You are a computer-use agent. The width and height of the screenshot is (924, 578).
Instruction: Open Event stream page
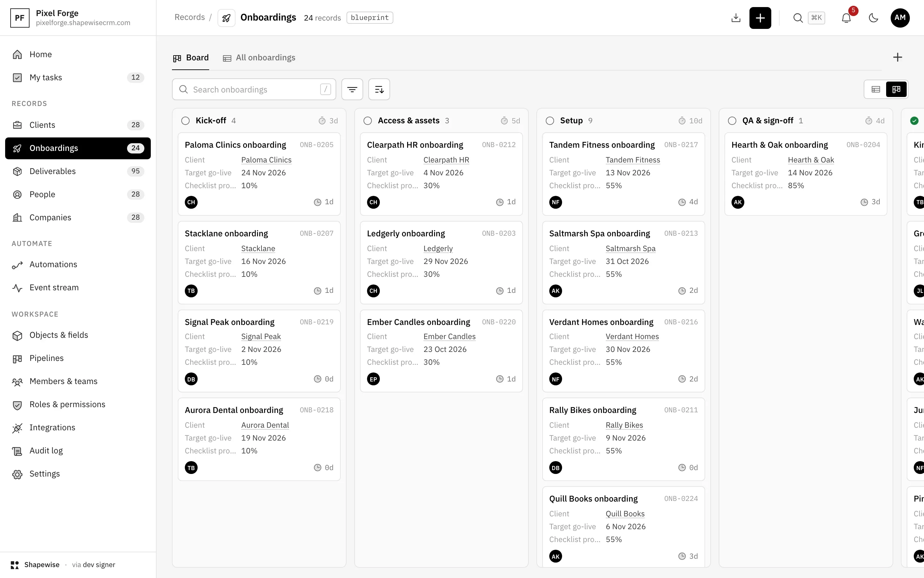pos(78,287)
